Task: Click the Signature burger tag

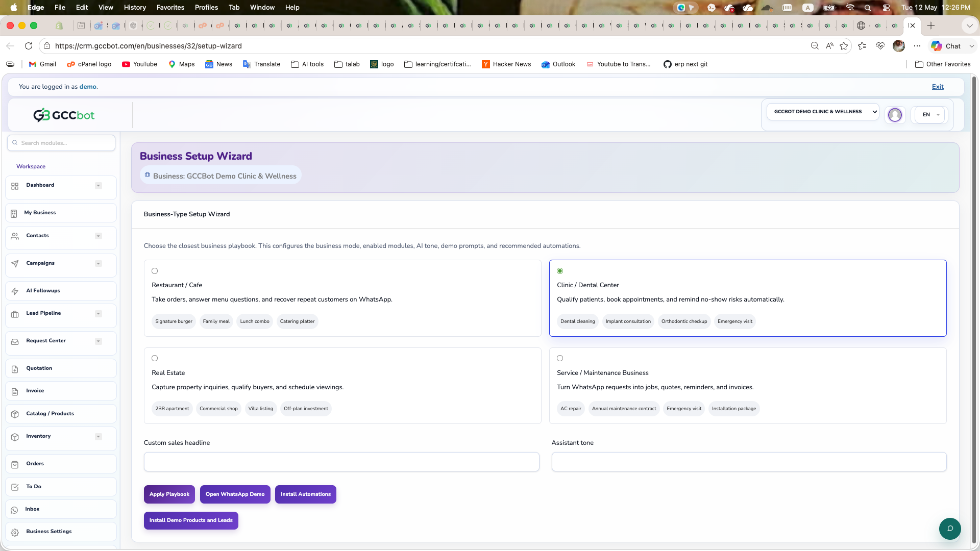Action: (x=174, y=321)
